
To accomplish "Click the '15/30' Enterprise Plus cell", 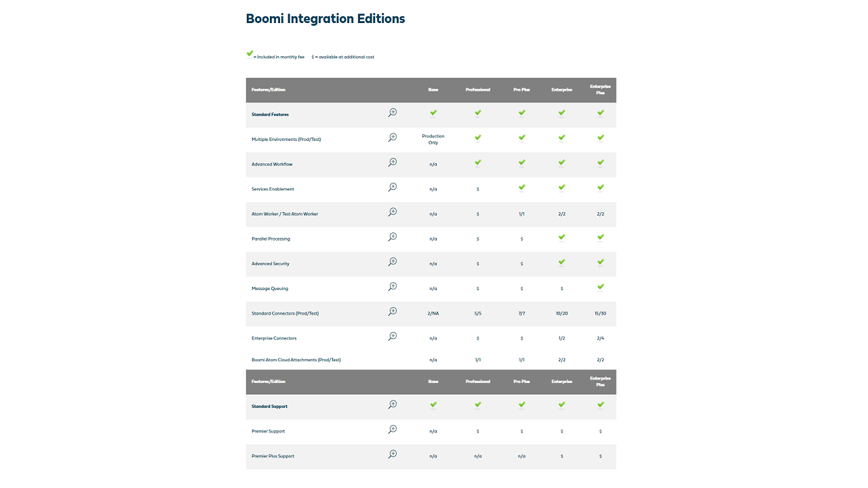I will (x=601, y=314).
